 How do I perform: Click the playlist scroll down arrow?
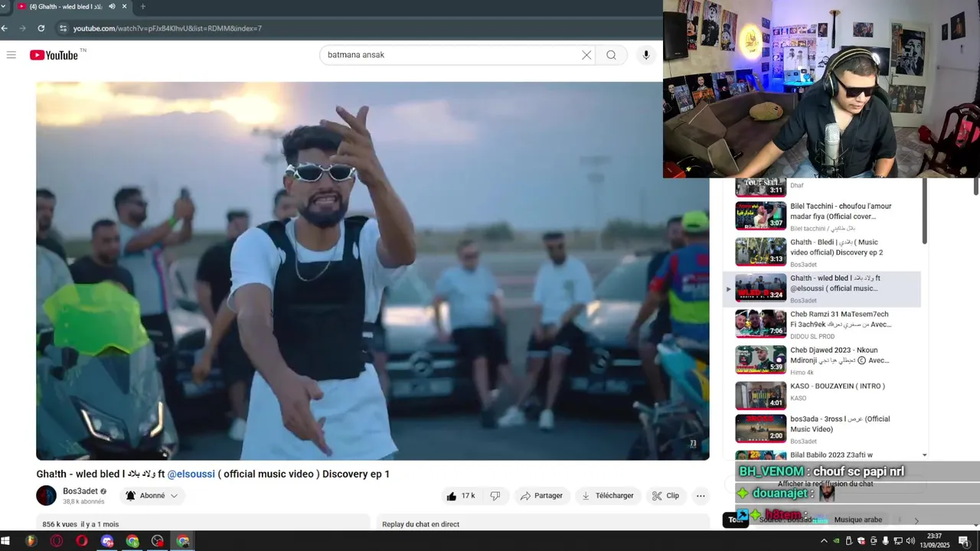[924, 455]
